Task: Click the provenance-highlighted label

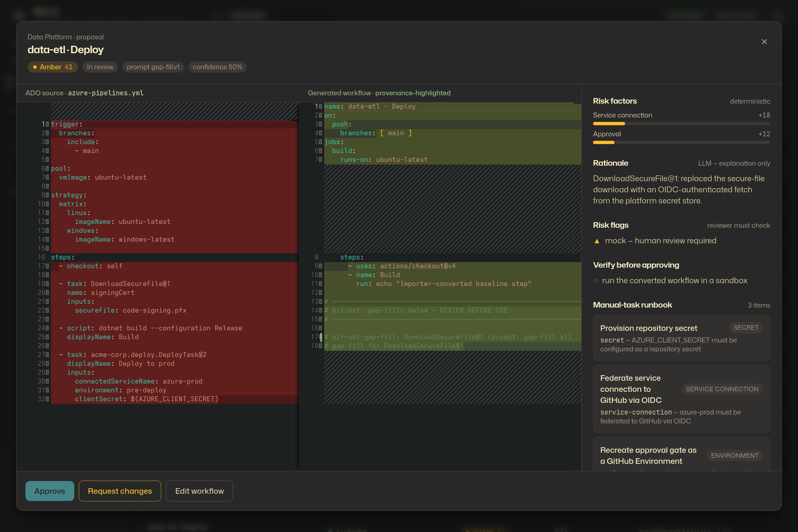Action: pyautogui.click(x=413, y=93)
